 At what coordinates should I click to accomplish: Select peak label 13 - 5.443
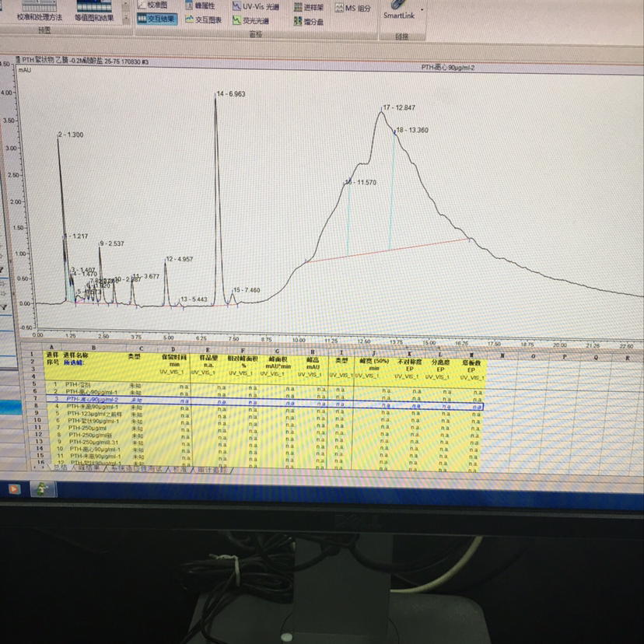(194, 299)
